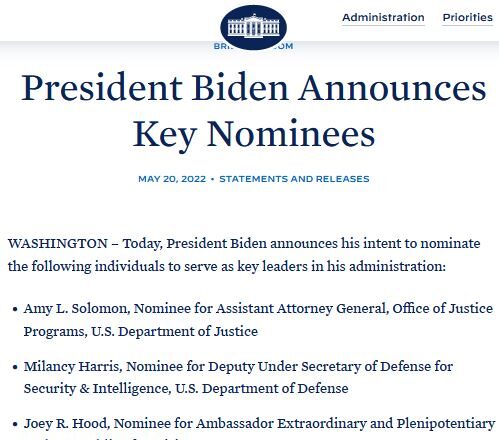Click the words Key Nominees in the title
499x440 pixels.
point(254,134)
